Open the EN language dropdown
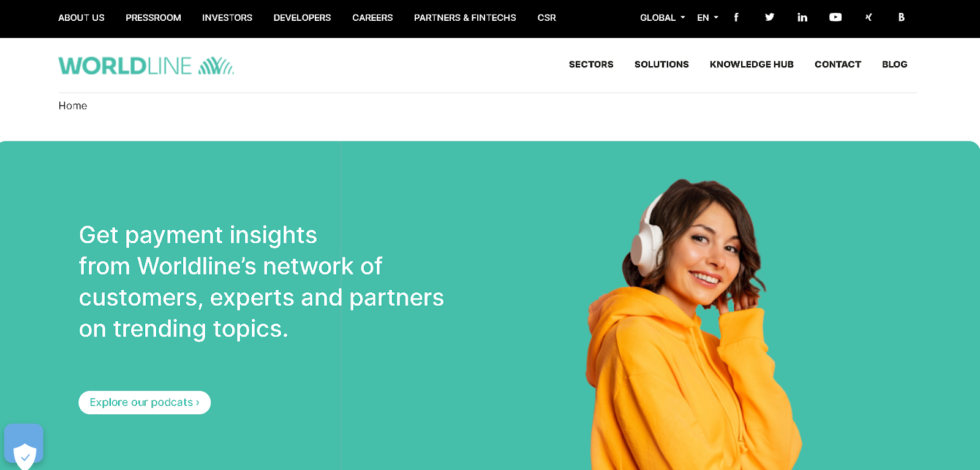The width and height of the screenshot is (980, 470). coord(707,18)
